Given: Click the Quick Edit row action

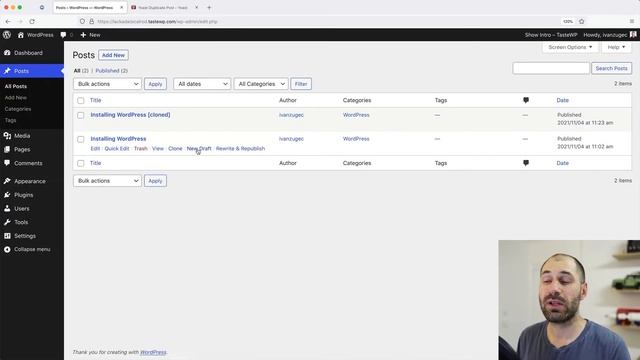Looking at the screenshot, I should point(117,149).
